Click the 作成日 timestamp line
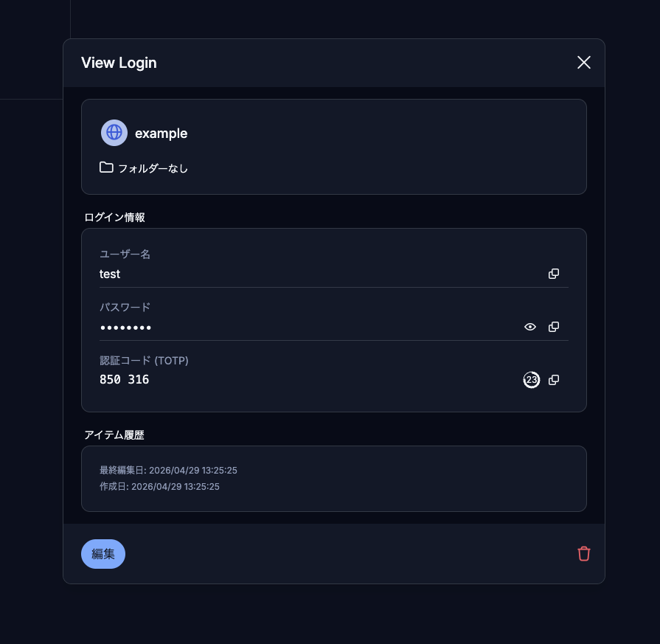Viewport: 660px width, 644px height. [x=159, y=487]
